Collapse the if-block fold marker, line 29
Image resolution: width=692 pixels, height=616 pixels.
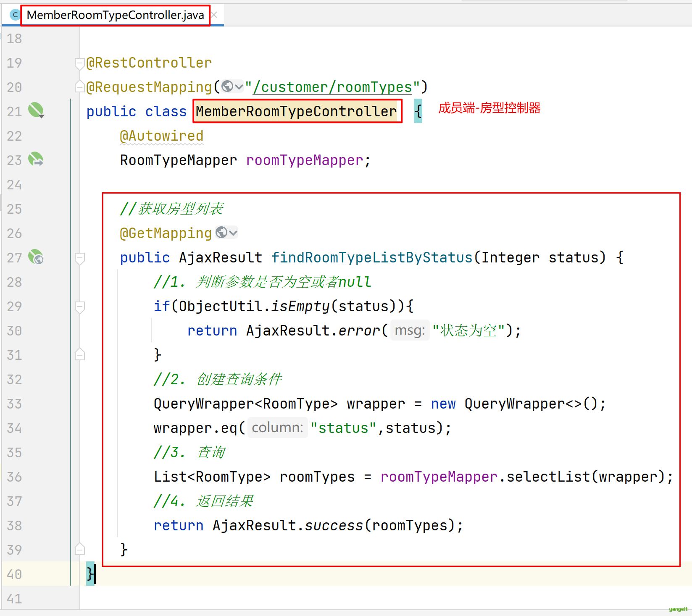coord(80,307)
